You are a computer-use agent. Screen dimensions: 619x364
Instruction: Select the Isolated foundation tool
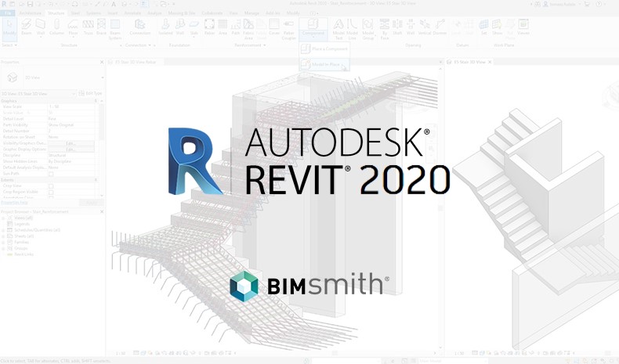[x=165, y=27]
